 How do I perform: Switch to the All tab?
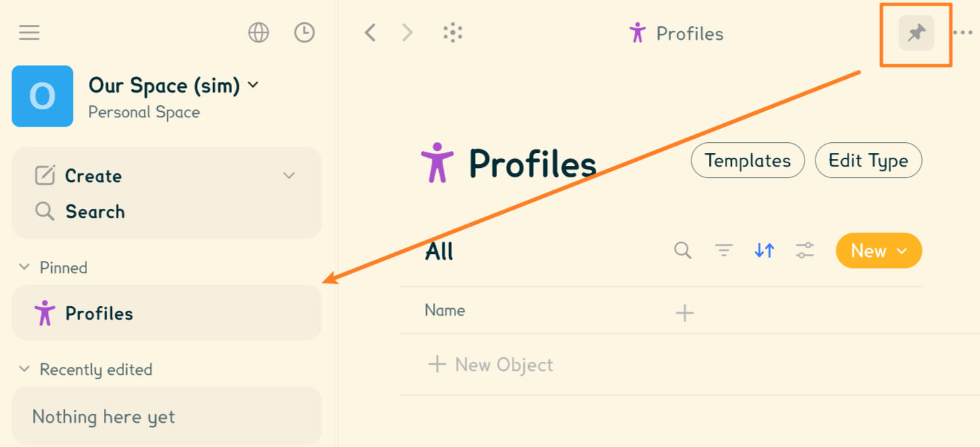pyautogui.click(x=438, y=250)
